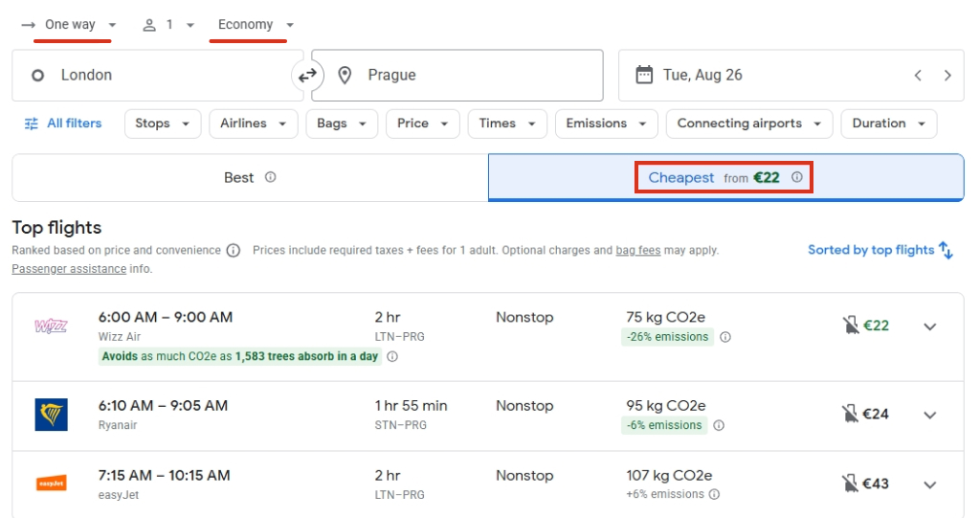Click the London origin field
The height and width of the screenshot is (518, 980).
click(x=158, y=76)
